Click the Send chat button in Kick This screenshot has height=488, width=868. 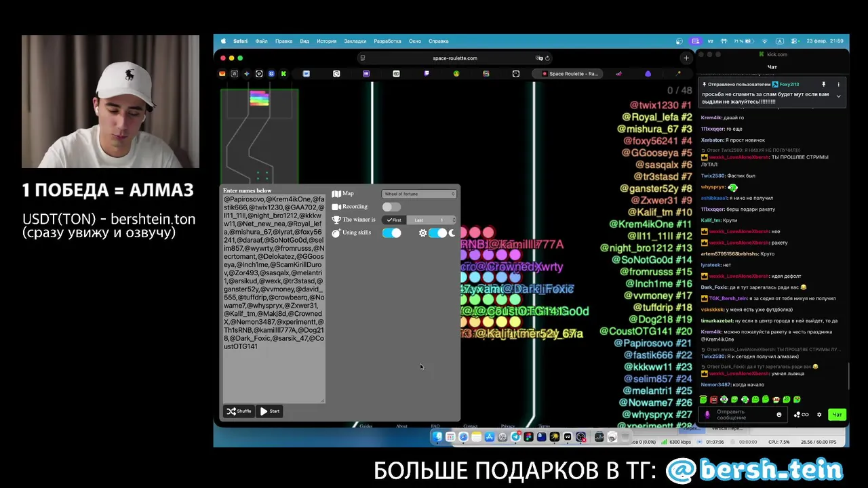click(x=837, y=414)
